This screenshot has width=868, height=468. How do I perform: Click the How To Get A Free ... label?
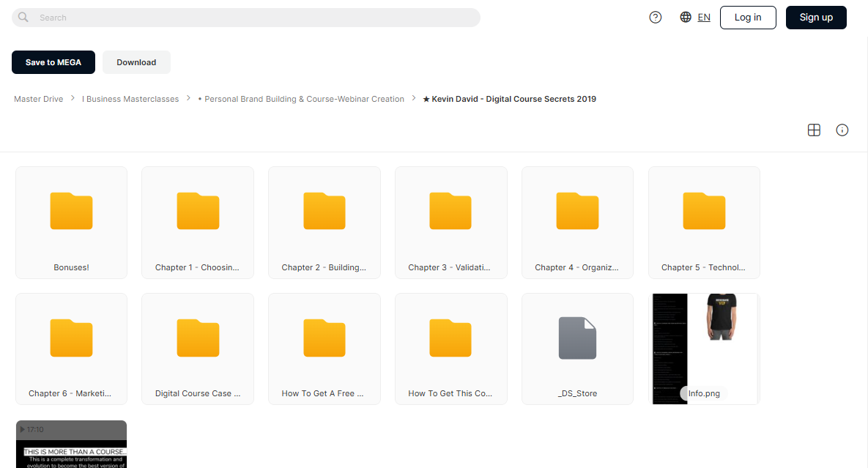point(323,393)
